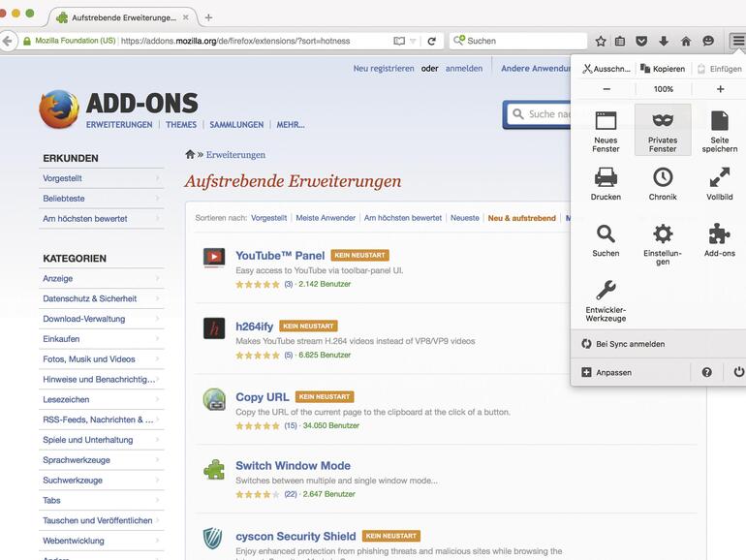Click the anmelden link
The width and height of the screenshot is (746, 560).
pos(464,69)
